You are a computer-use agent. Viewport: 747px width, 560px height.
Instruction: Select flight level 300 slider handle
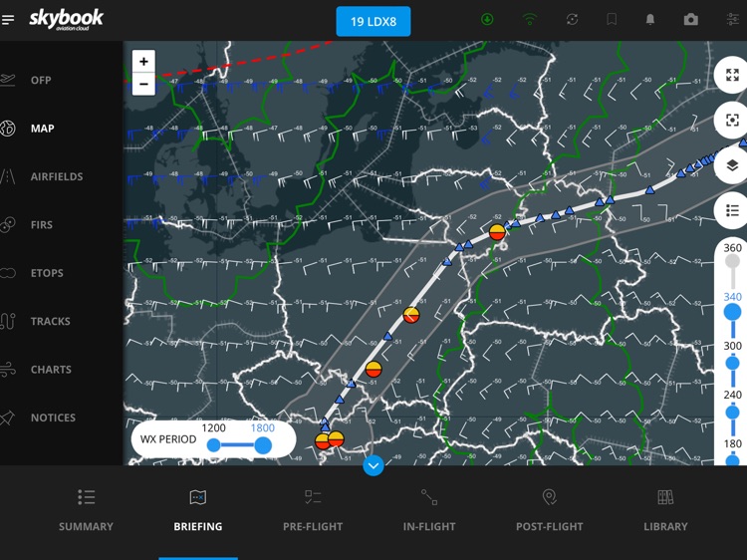(x=732, y=363)
